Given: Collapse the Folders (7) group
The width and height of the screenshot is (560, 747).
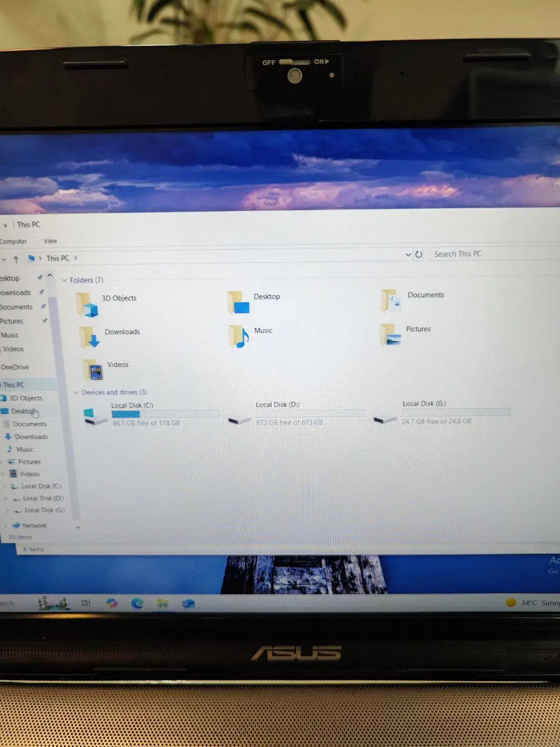Looking at the screenshot, I should (64, 280).
